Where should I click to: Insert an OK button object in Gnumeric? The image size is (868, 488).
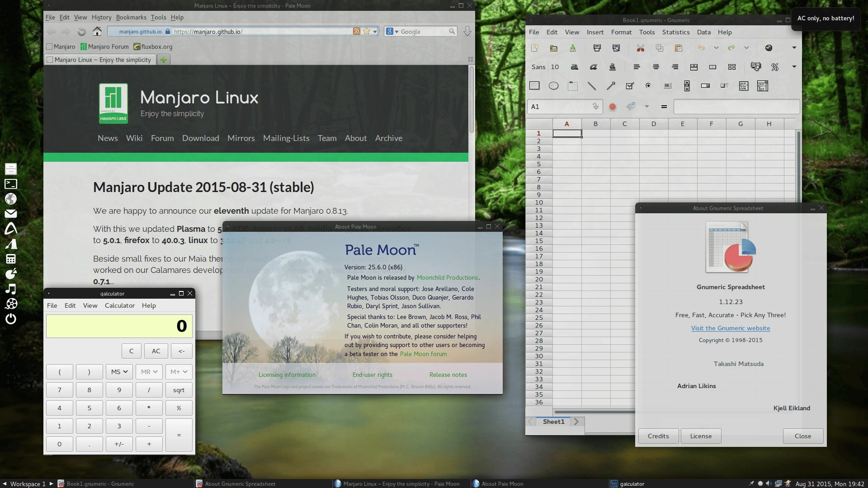pos(667,86)
